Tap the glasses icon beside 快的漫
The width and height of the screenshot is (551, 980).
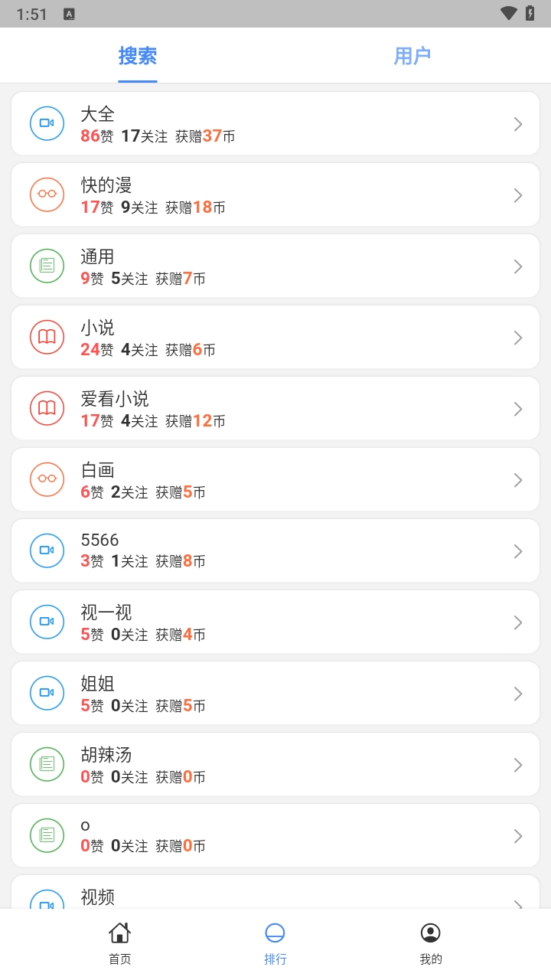pos(47,194)
